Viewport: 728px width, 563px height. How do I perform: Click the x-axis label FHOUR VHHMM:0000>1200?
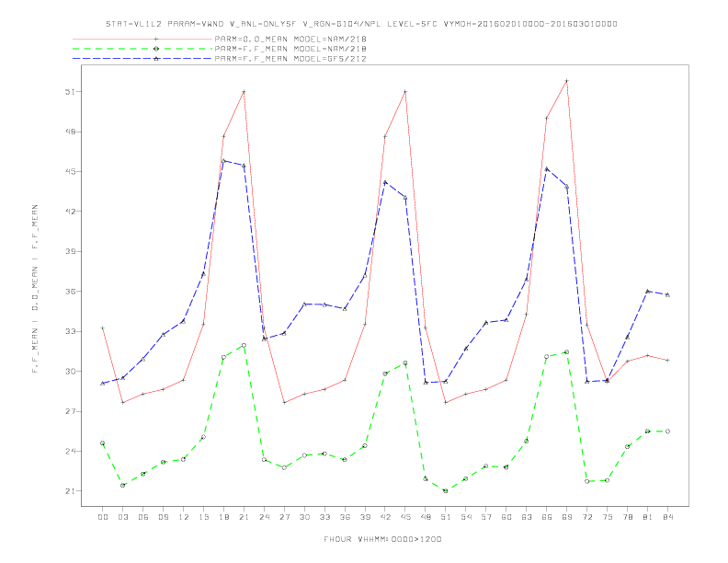(382, 539)
